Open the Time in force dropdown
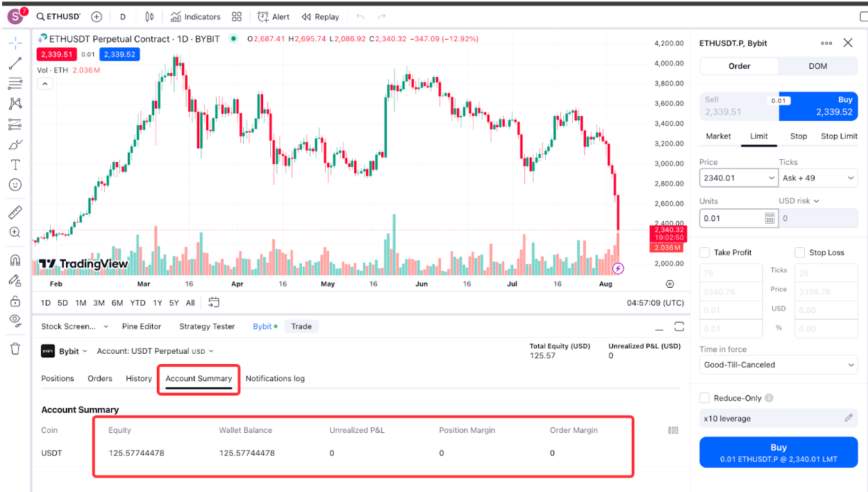 778,365
